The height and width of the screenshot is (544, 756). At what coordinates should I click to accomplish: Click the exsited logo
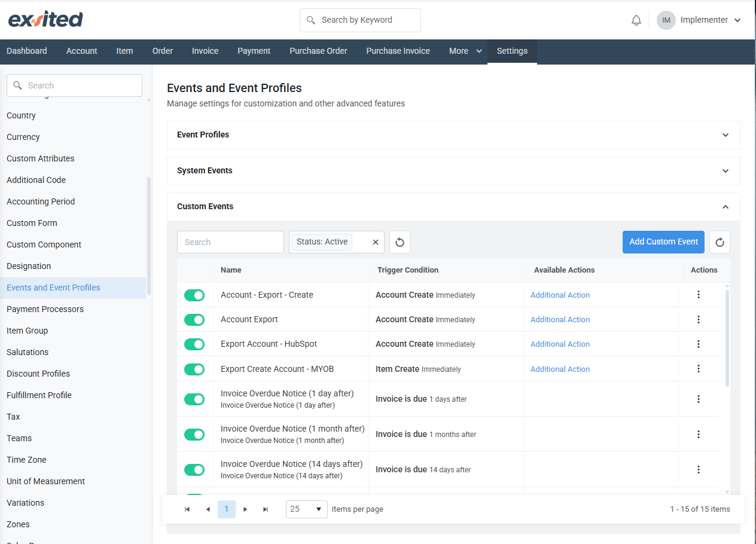pyautogui.click(x=45, y=20)
